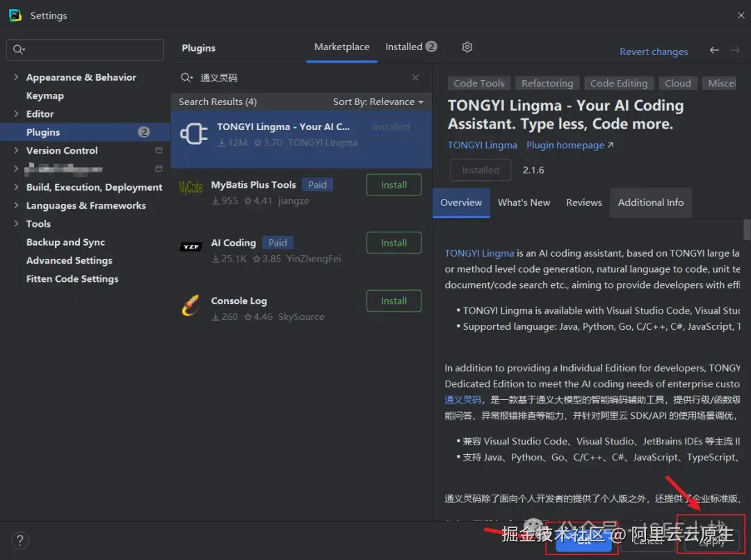Screen dimensions: 751x560
Task: Focus the settings search field
Action: (x=86, y=50)
